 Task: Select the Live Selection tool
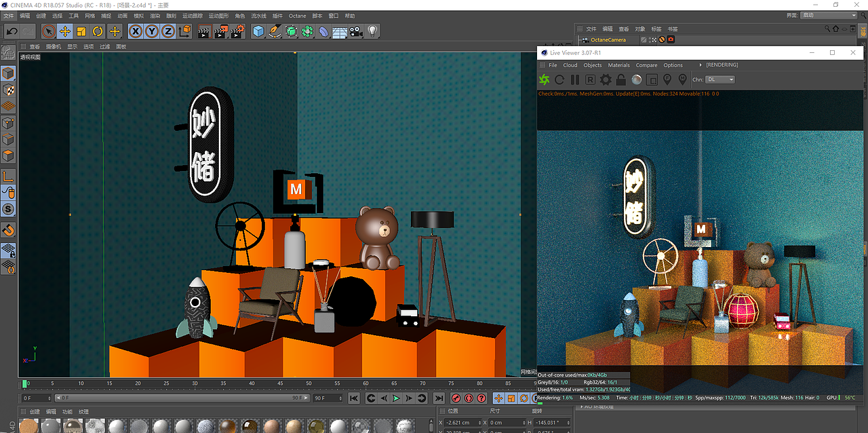point(48,31)
